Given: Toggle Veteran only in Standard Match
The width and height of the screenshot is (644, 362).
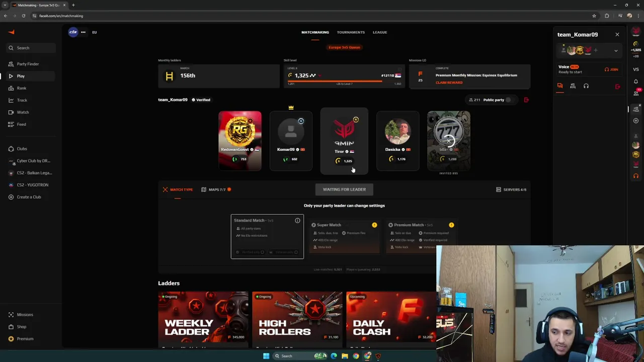Looking at the screenshot, I should 296,252.
